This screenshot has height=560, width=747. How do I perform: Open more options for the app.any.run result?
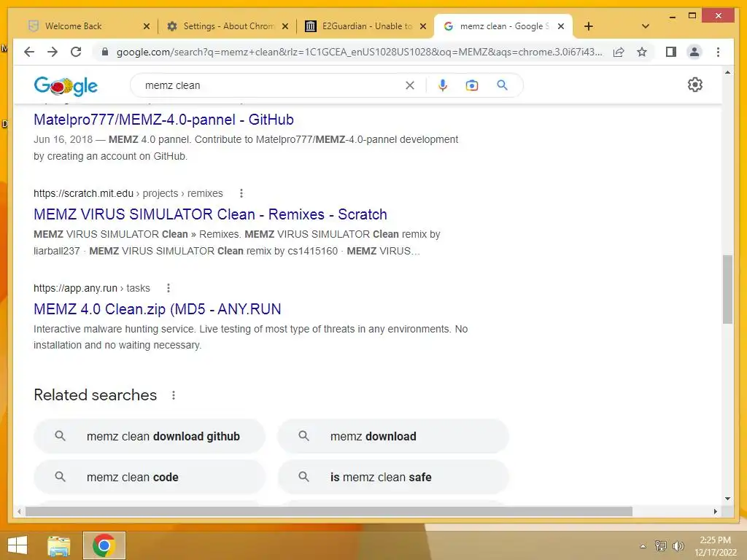pyautogui.click(x=169, y=288)
